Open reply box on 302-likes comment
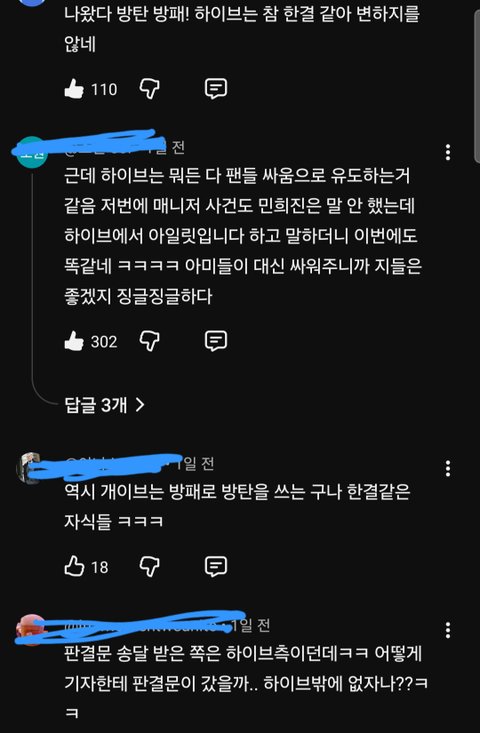480x733 pixels. (x=216, y=341)
